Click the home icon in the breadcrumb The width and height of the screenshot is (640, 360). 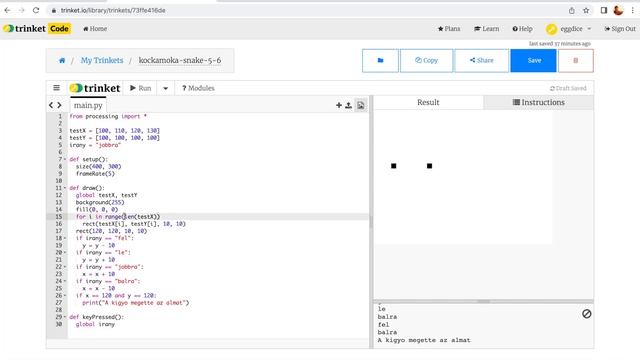pos(62,60)
